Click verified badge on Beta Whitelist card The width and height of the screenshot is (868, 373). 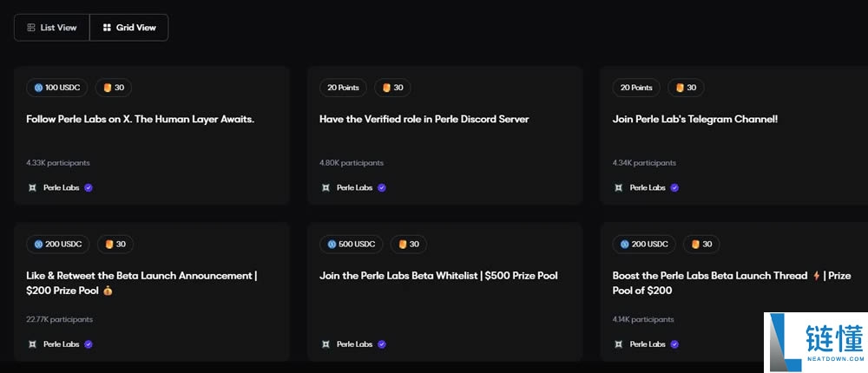pos(381,344)
